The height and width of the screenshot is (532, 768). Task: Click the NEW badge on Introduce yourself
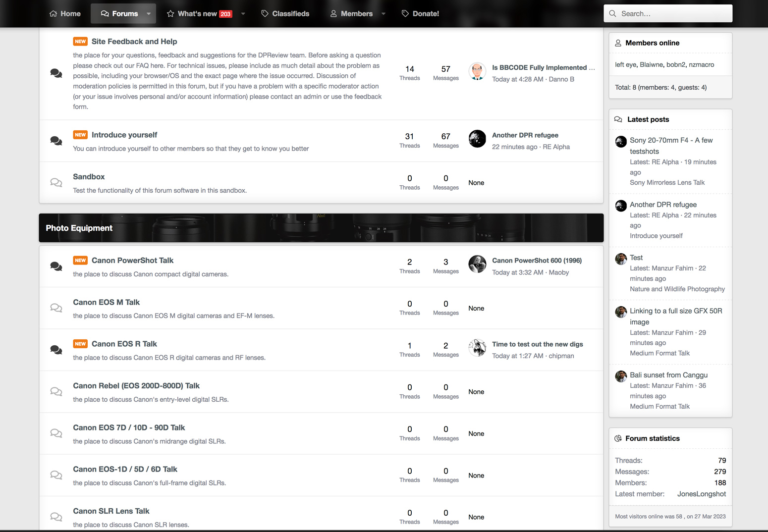click(80, 135)
